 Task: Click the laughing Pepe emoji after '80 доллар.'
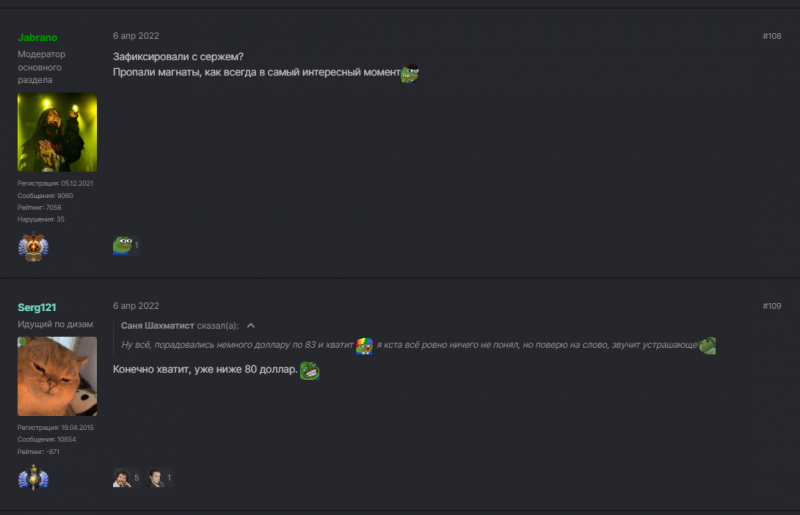click(309, 371)
